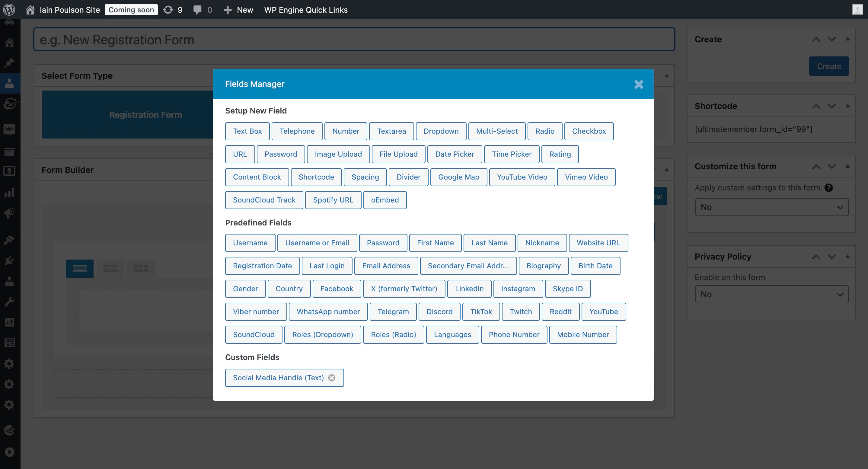This screenshot has width=868, height=469.
Task: Add the Secondary Email Addr... field
Action: click(x=468, y=266)
